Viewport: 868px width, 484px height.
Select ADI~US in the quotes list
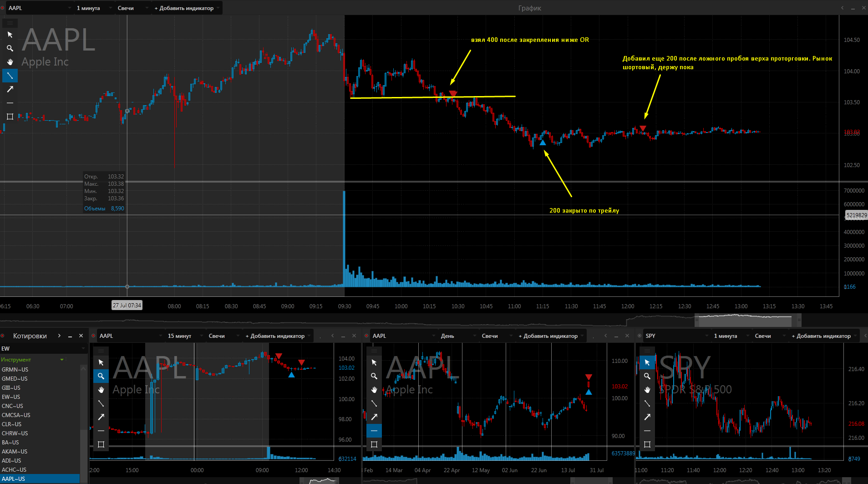[40, 461]
